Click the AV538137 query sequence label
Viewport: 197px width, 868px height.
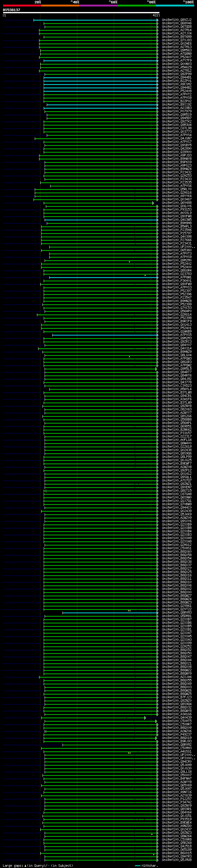coord(11,10)
